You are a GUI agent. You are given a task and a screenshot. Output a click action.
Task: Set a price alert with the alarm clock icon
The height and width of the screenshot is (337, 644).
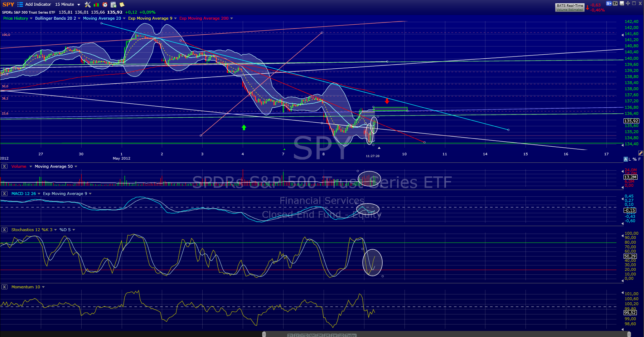tap(105, 5)
